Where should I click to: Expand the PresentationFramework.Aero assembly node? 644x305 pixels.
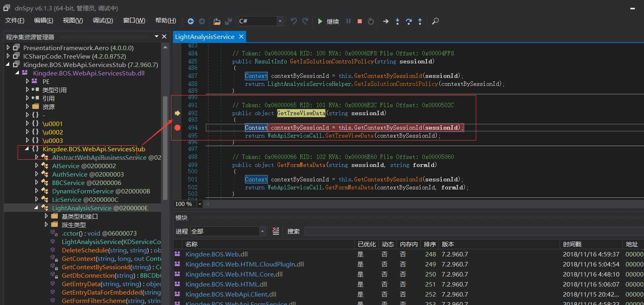tap(8, 47)
